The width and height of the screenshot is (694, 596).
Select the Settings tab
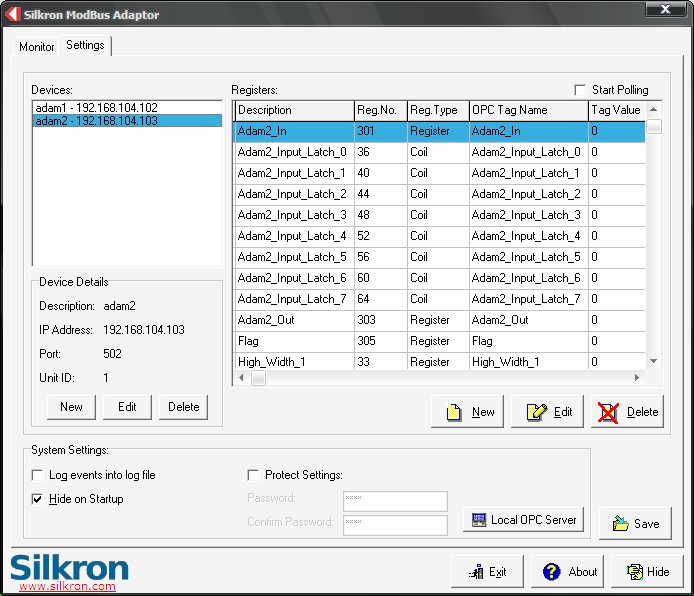(85, 45)
